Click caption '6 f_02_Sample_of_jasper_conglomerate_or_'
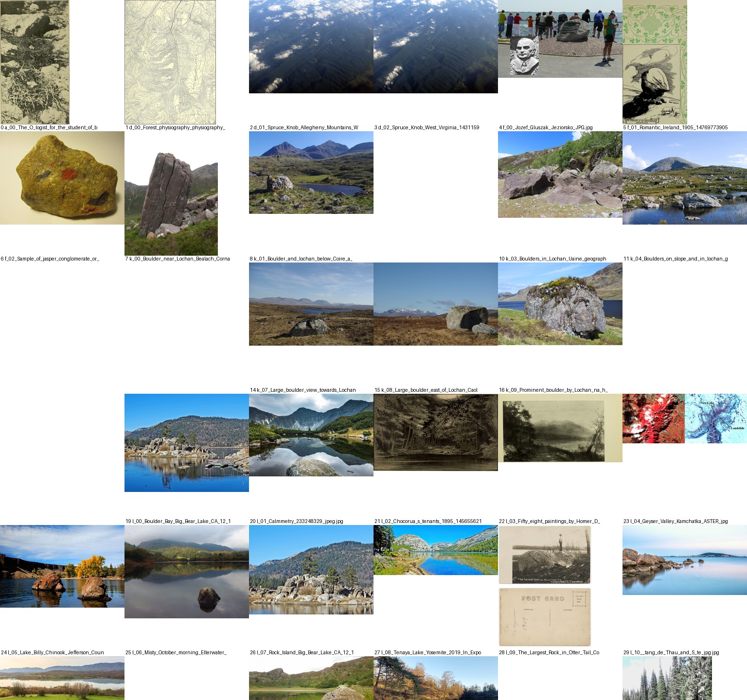Screen dimensions: 747x700 tap(50, 259)
